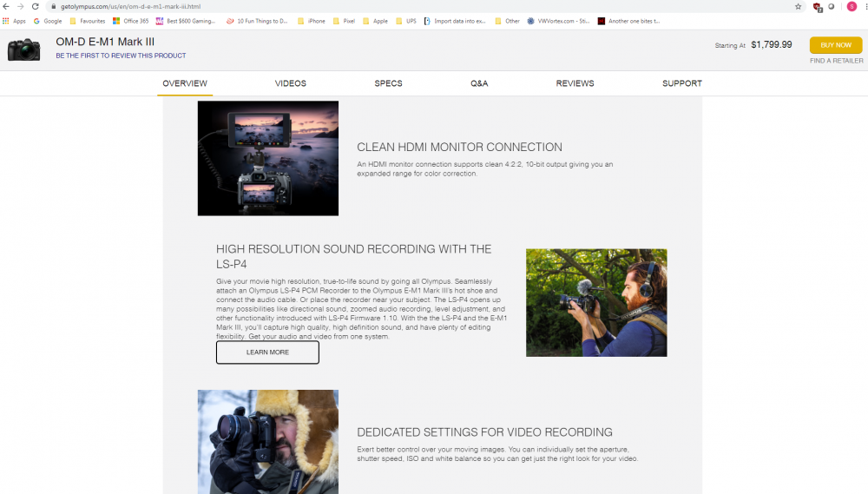Click the HDMI monitor connection image
Viewport: 868px width, 494px height.
(x=268, y=158)
